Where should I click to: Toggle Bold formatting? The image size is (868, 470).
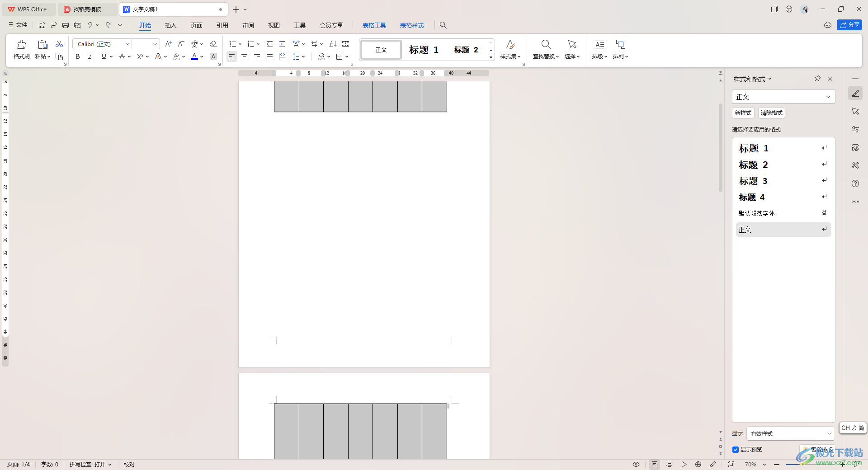coord(78,56)
